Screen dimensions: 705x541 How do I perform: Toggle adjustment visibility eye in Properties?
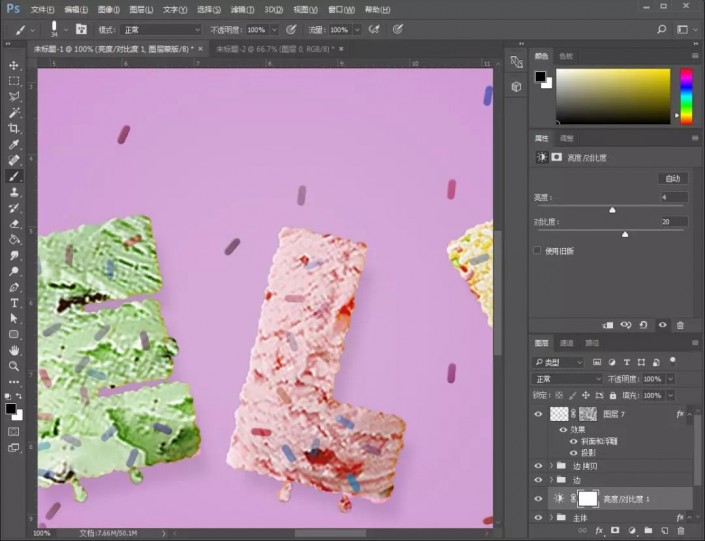(662, 325)
